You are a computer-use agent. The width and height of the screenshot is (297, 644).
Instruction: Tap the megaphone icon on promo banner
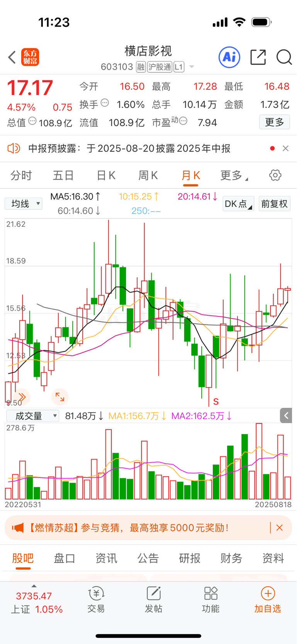18,528
